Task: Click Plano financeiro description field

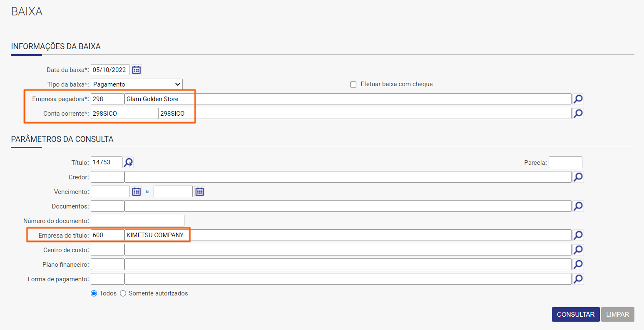Action: pos(348,264)
